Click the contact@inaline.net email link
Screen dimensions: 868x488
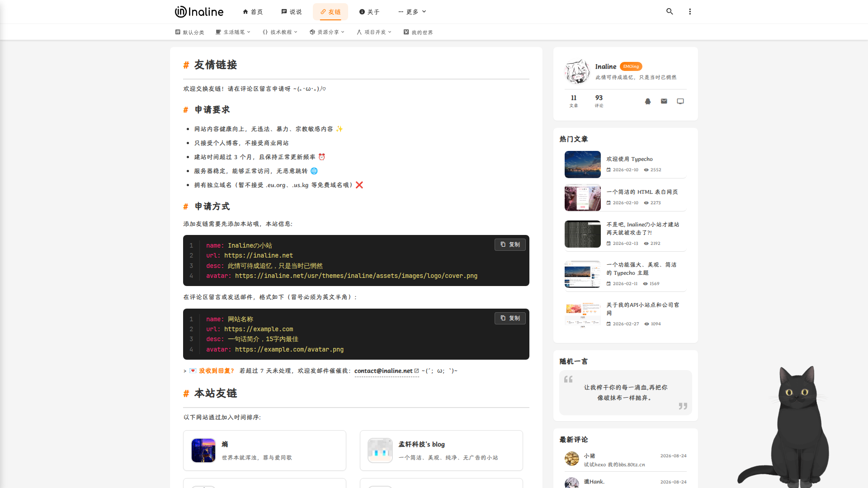(x=387, y=371)
